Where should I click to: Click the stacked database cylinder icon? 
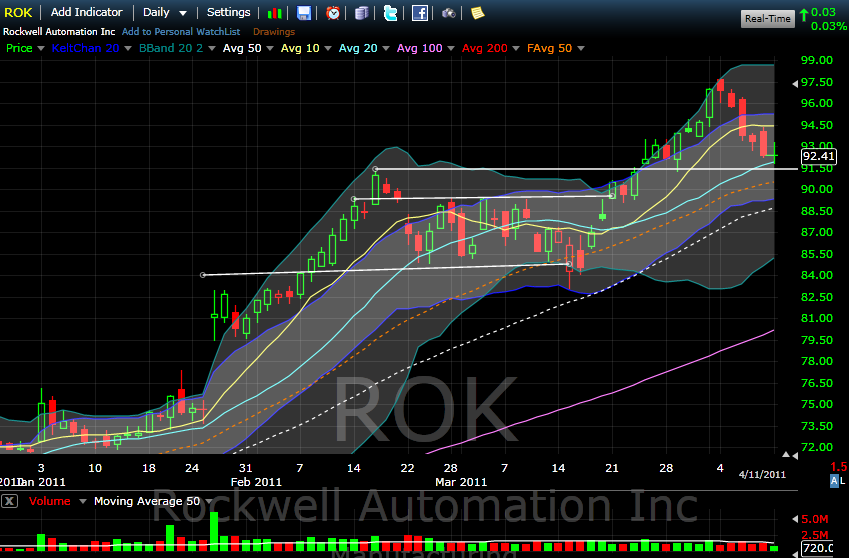coord(361,13)
